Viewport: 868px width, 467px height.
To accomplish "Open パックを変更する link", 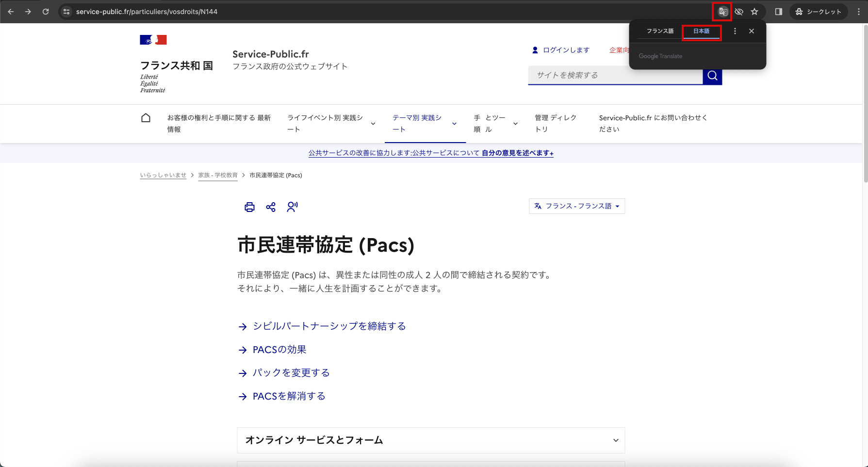I will tap(291, 373).
